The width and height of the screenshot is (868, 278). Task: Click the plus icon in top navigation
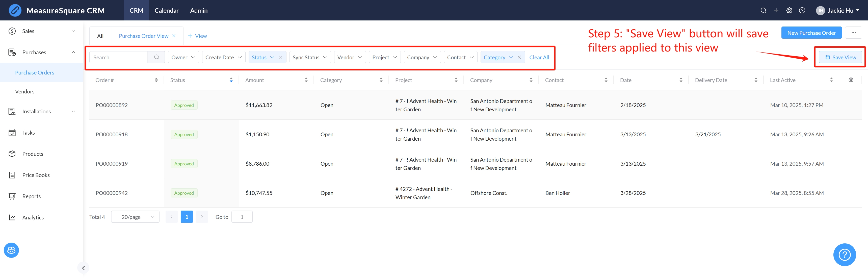776,10
